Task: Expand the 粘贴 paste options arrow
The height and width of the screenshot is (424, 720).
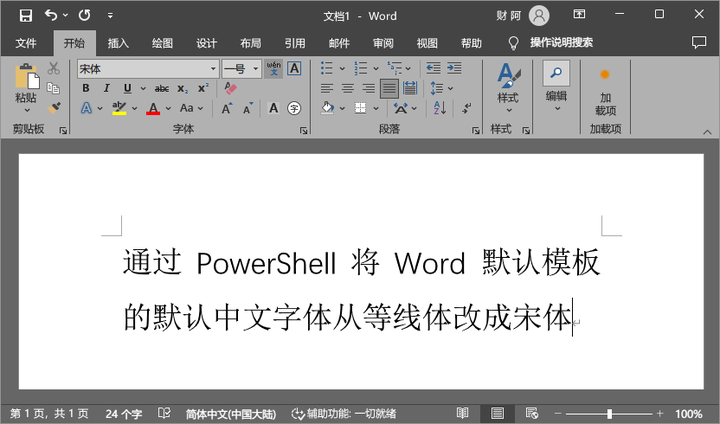Action: 27,110
